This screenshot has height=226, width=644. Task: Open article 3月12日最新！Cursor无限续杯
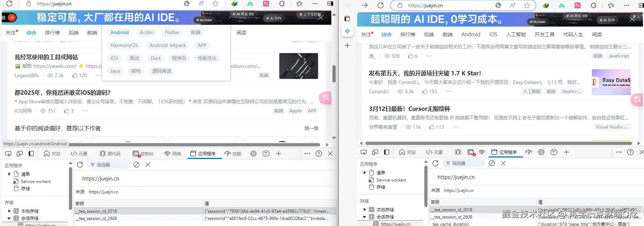(x=410, y=109)
